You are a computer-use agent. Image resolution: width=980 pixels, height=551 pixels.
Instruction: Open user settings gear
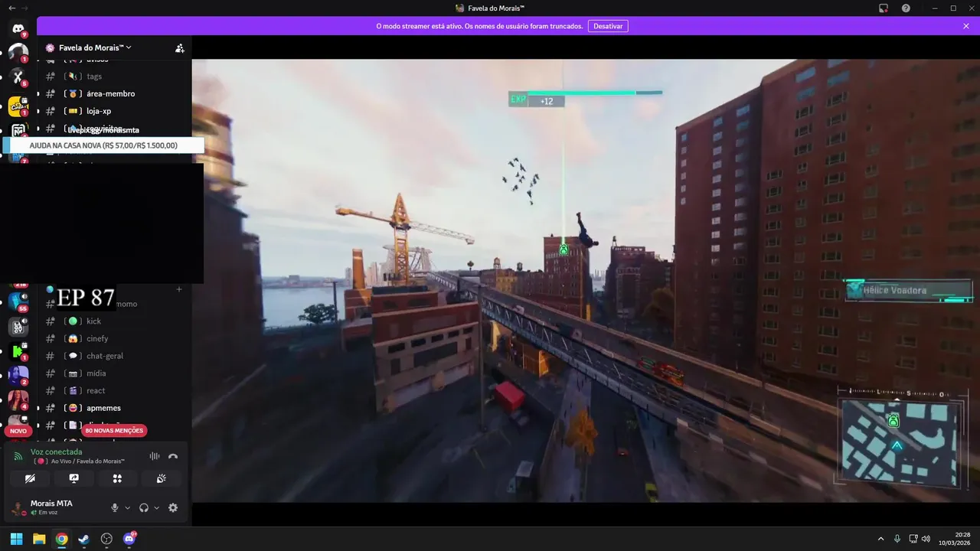pos(173,507)
